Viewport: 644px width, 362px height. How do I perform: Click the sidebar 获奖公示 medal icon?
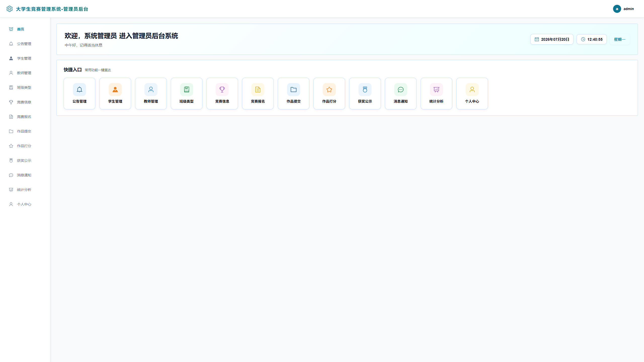coord(11,160)
